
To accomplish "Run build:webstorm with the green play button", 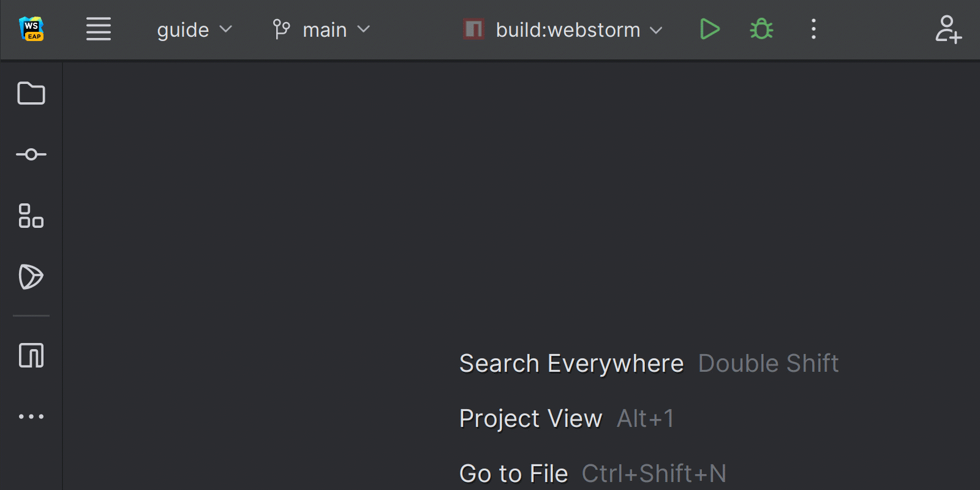I will click(x=709, y=29).
